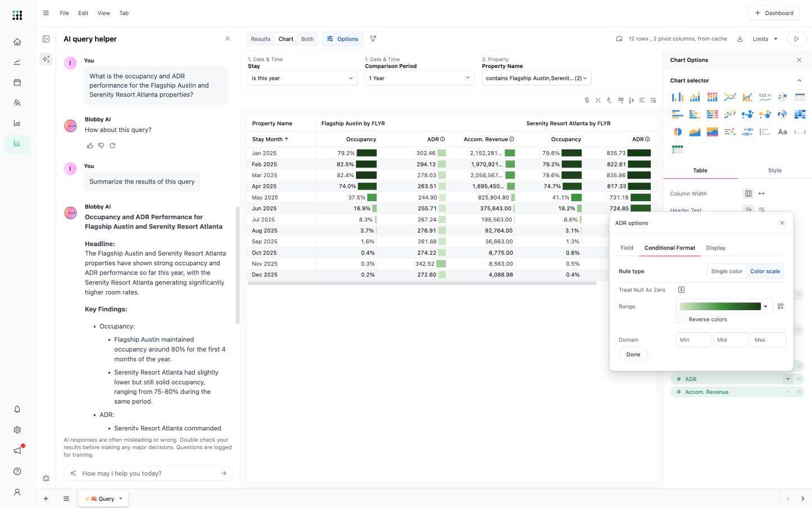The image size is (812, 508).
Task: Select the Single color rule type
Action: coord(726,271)
